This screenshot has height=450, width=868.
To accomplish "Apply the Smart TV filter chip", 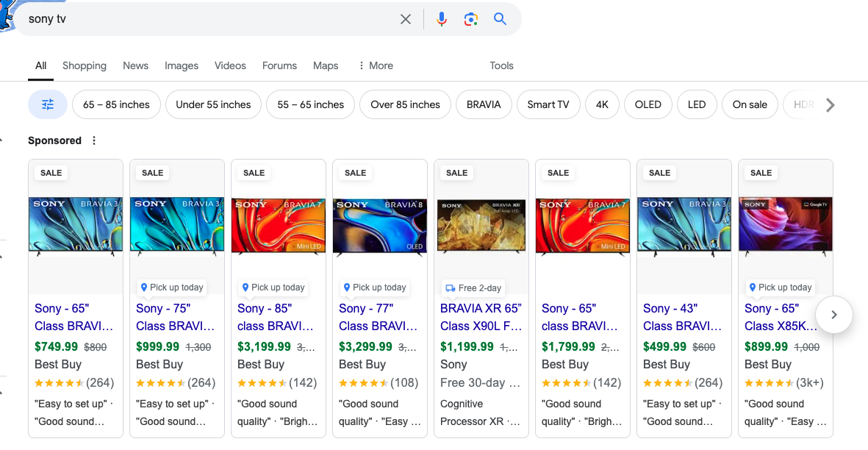I will point(548,104).
